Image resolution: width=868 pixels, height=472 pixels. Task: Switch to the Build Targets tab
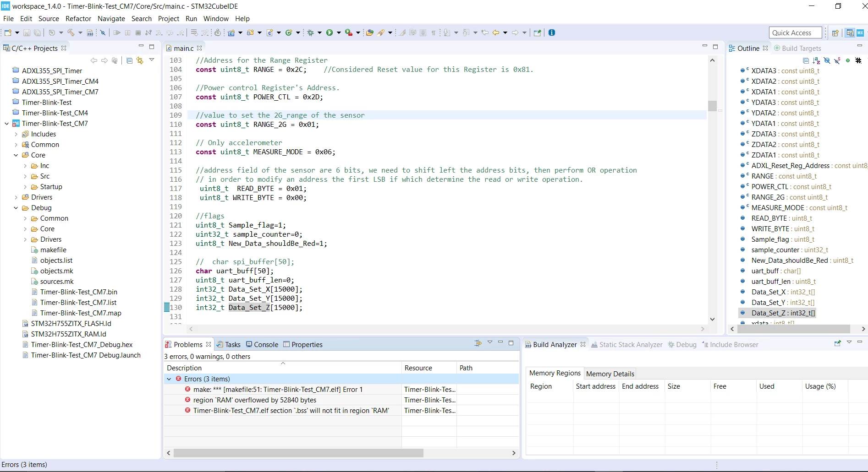pyautogui.click(x=797, y=49)
